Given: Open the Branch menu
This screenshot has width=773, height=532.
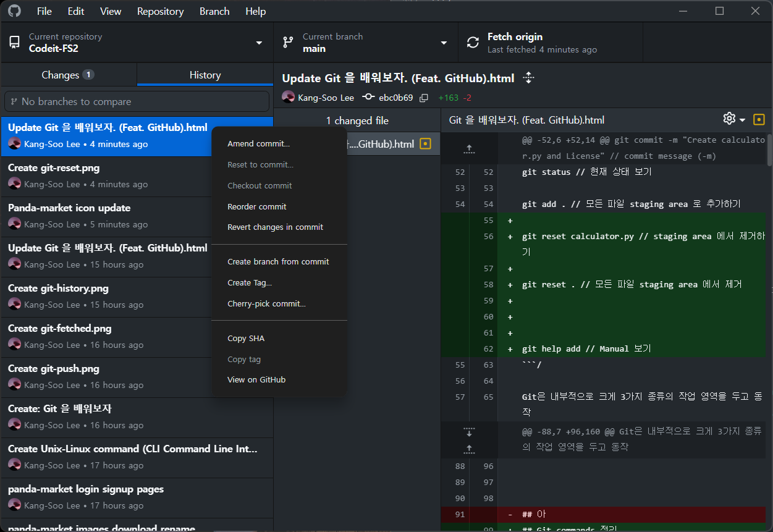Looking at the screenshot, I should coord(214,11).
